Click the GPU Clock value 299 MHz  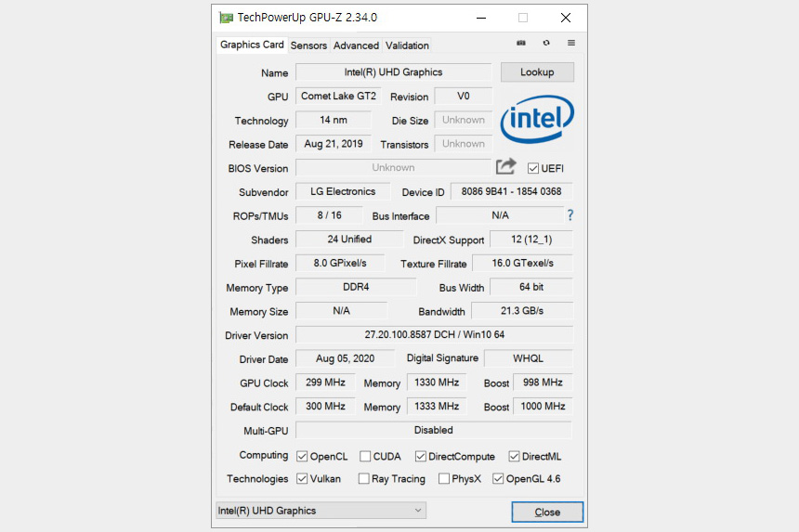point(325,383)
